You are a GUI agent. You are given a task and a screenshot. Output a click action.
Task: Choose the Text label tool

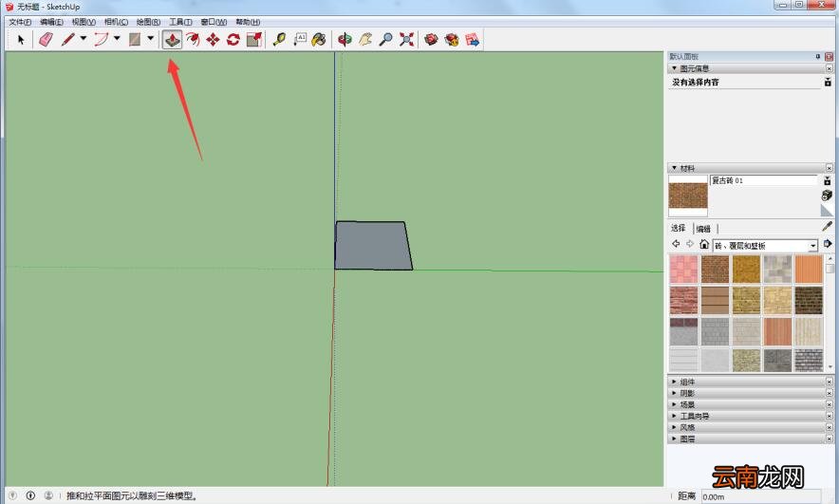coord(300,40)
